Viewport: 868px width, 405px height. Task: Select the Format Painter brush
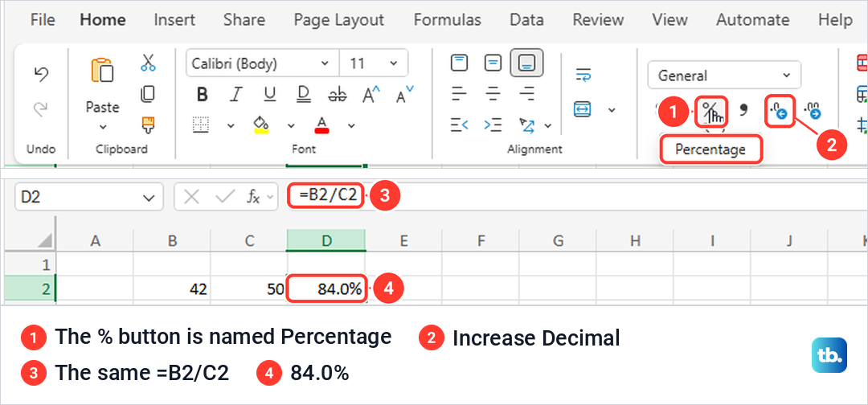[148, 125]
